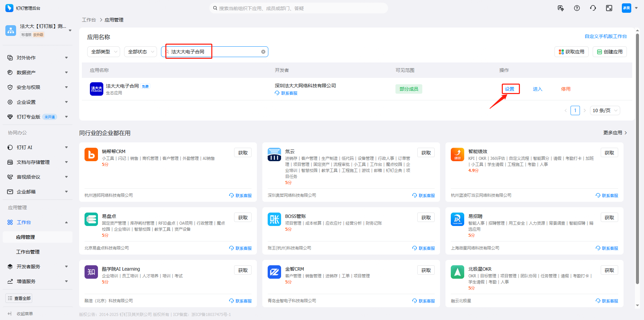The image size is (644, 320).
Task: Open the organization switcher dropdown arrow
Action: [70, 31]
